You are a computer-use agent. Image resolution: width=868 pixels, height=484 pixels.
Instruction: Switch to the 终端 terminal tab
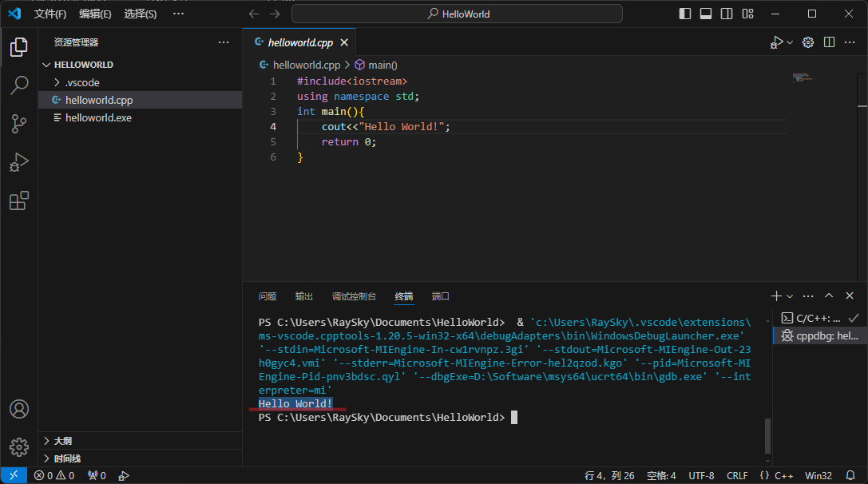coord(404,296)
